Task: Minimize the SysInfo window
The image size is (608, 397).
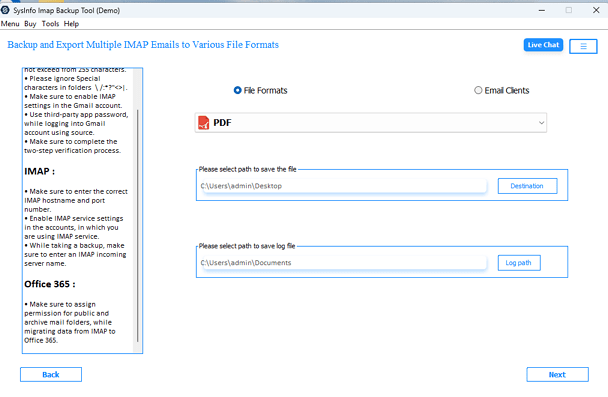Action: (542, 10)
